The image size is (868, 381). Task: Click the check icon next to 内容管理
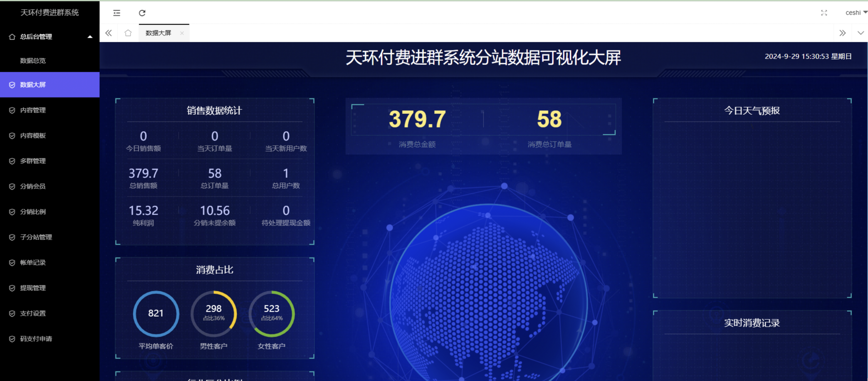[12, 110]
